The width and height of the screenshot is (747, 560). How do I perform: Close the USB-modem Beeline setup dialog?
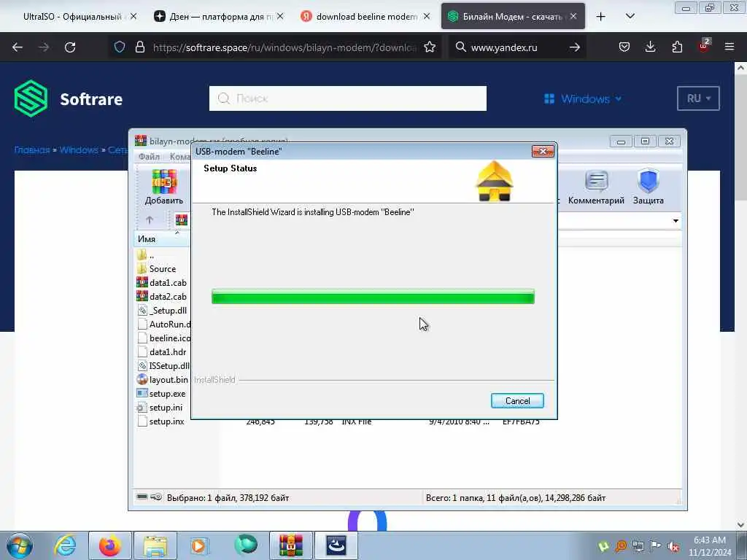(x=543, y=152)
